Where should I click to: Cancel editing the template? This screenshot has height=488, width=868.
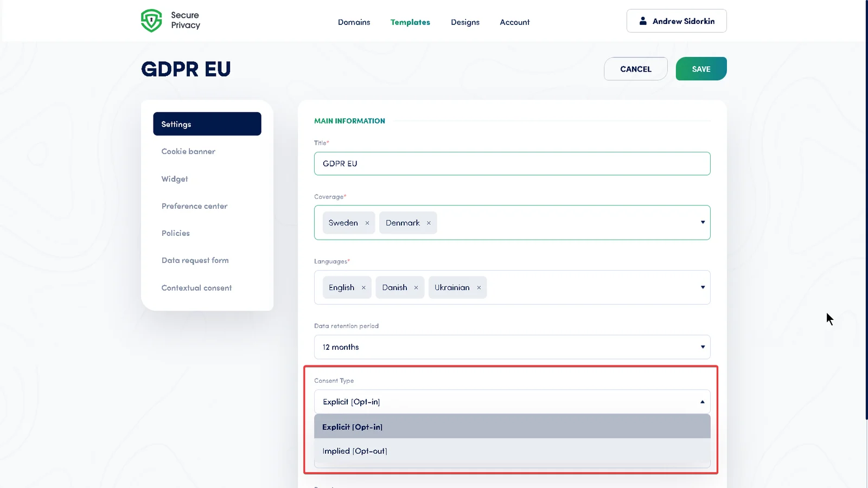(635, 69)
